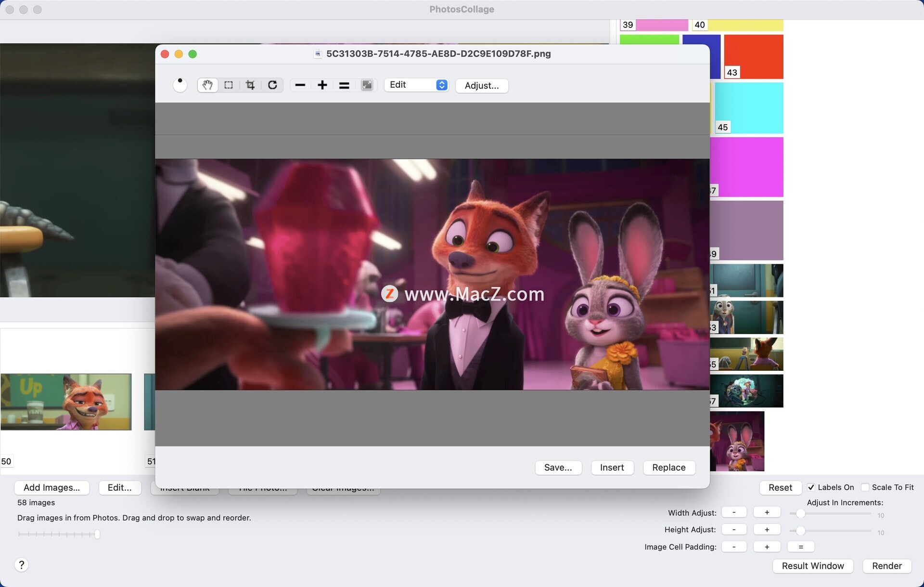Select the dark circular scene thumbnail

coord(746,391)
